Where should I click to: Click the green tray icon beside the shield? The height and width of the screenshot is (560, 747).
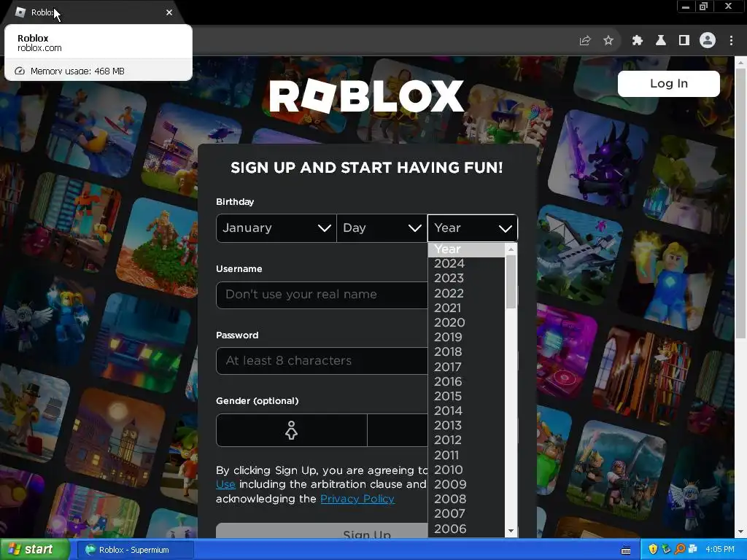666,550
